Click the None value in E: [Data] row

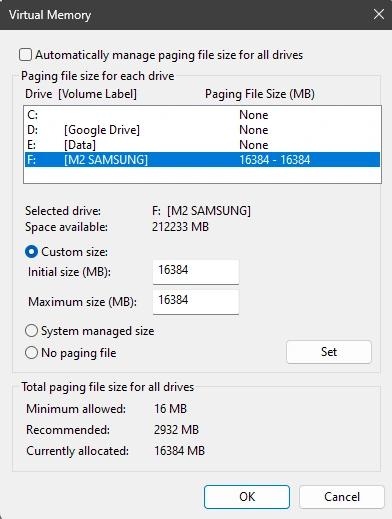(254, 145)
